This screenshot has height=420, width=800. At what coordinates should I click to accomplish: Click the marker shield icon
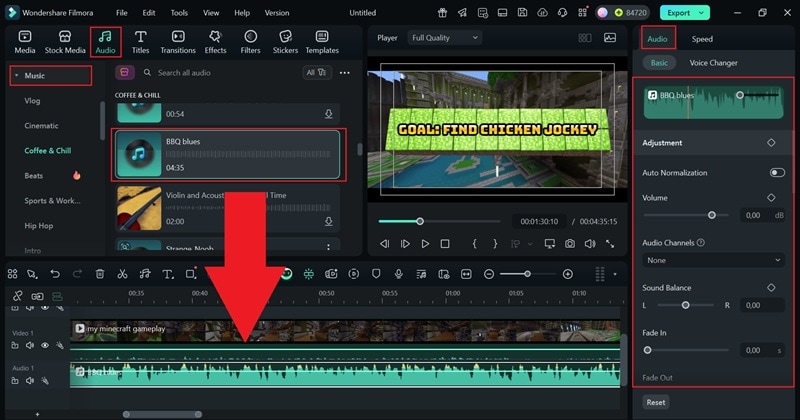coord(376,274)
